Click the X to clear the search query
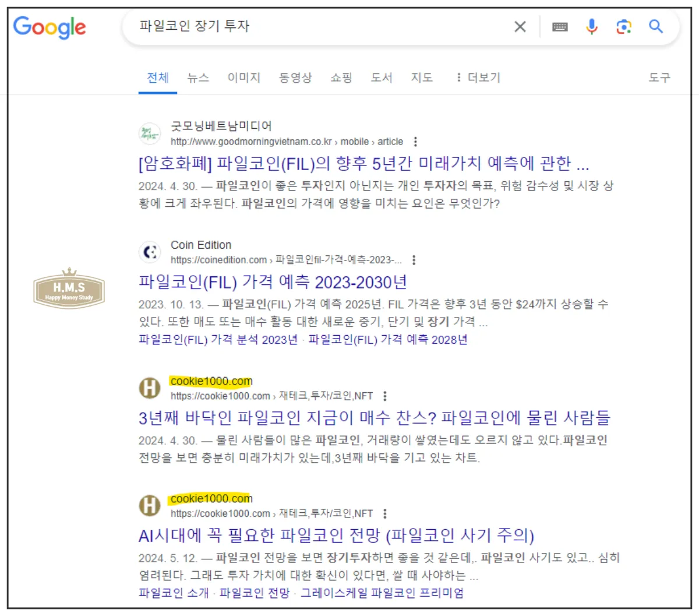Viewport: 699px width, 616px height. point(519,26)
